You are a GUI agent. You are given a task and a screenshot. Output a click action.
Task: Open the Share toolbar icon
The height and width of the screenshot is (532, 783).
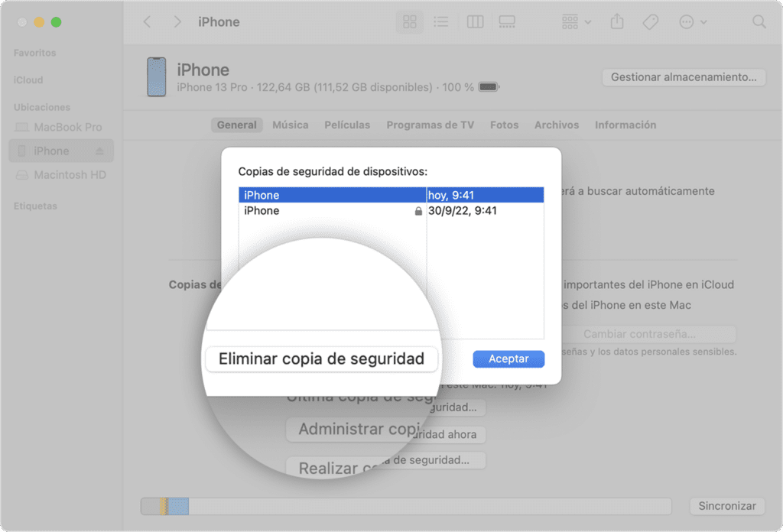pyautogui.click(x=617, y=22)
